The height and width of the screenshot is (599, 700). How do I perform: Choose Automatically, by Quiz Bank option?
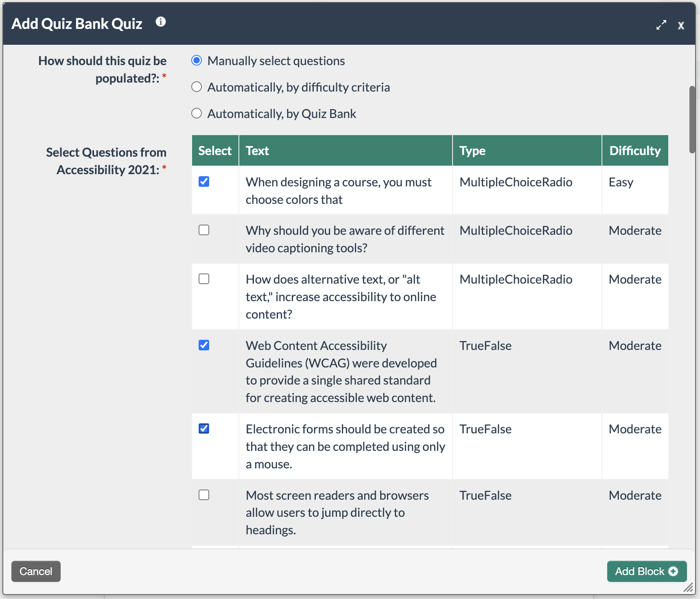[x=197, y=114]
